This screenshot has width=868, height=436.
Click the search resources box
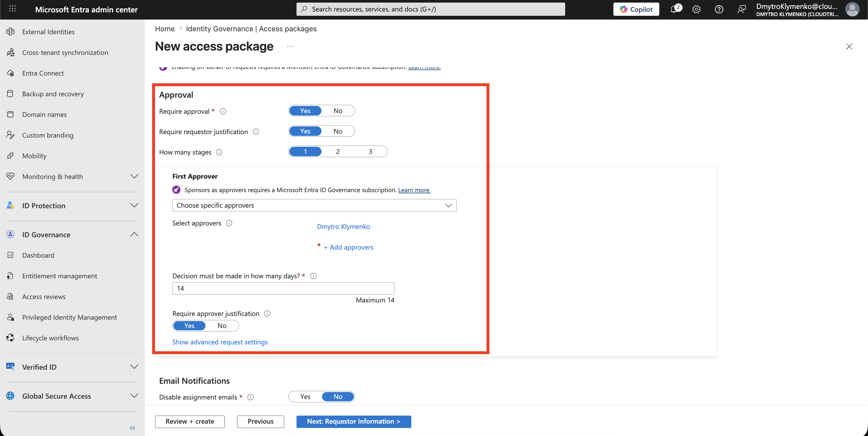[x=431, y=9]
